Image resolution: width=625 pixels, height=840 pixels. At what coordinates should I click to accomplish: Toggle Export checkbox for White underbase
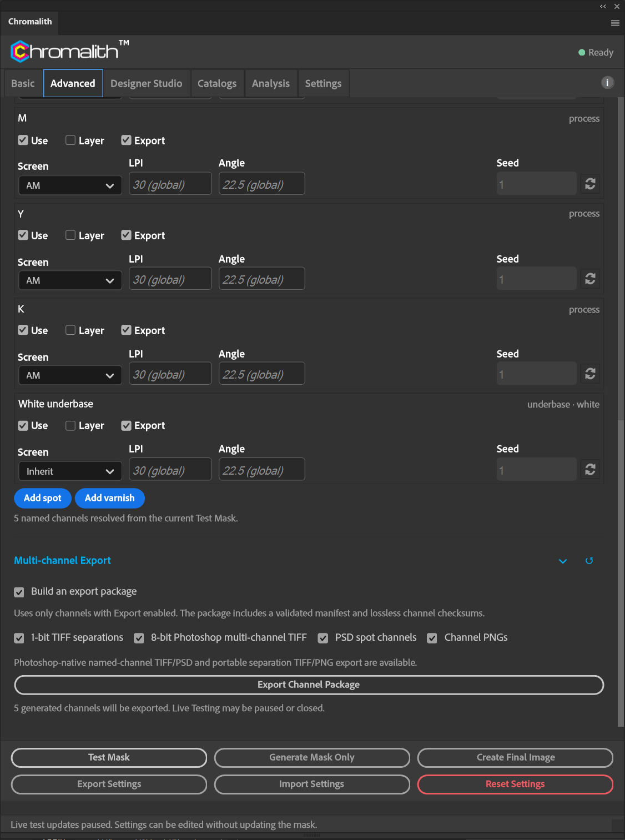click(x=126, y=425)
